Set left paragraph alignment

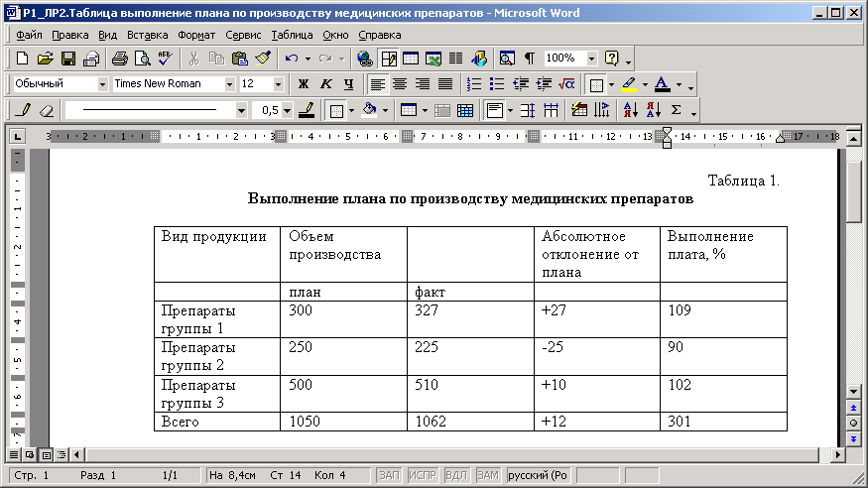[x=377, y=84]
